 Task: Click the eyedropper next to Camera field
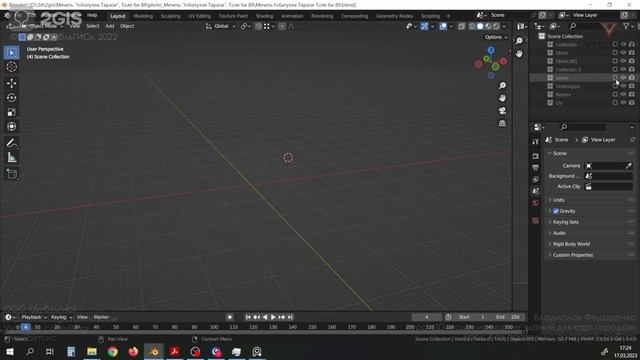coord(629,166)
